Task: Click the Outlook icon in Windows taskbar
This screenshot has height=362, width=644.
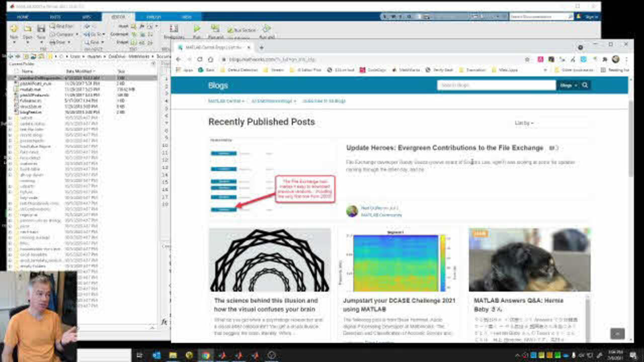Action: point(156,355)
